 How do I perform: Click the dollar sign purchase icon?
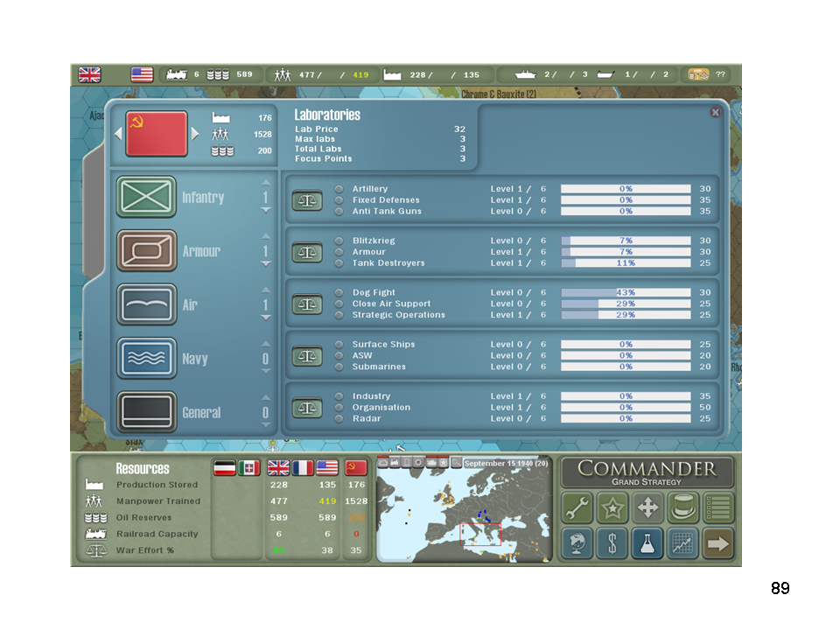[612, 543]
